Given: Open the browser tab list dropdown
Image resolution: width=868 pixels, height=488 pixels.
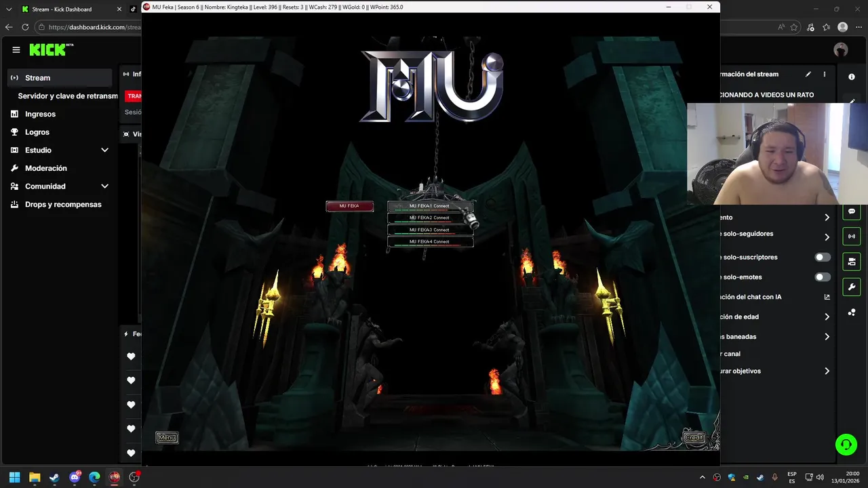Looking at the screenshot, I should [9, 9].
